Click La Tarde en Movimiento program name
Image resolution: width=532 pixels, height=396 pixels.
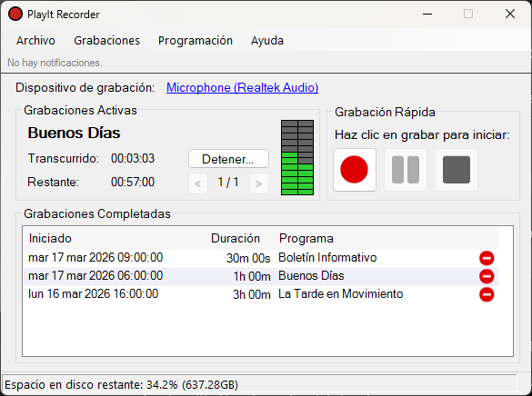[x=341, y=293]
